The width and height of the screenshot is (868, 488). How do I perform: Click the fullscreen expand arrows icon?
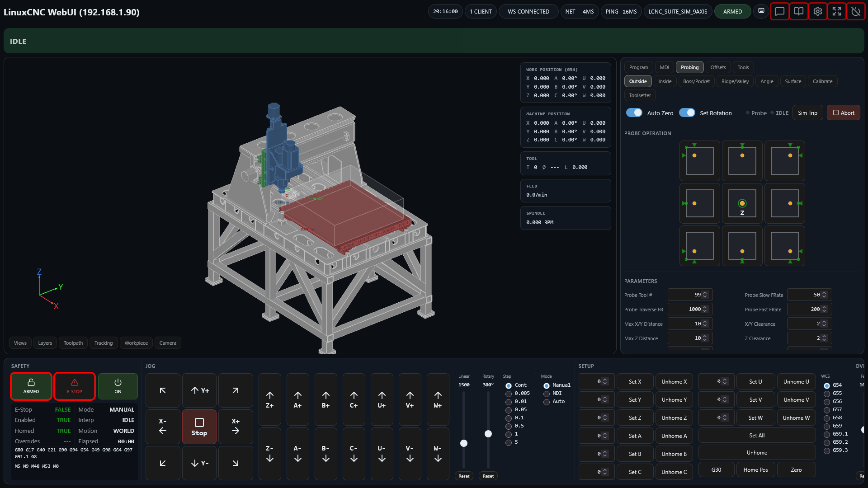click(x=837, y=12)
